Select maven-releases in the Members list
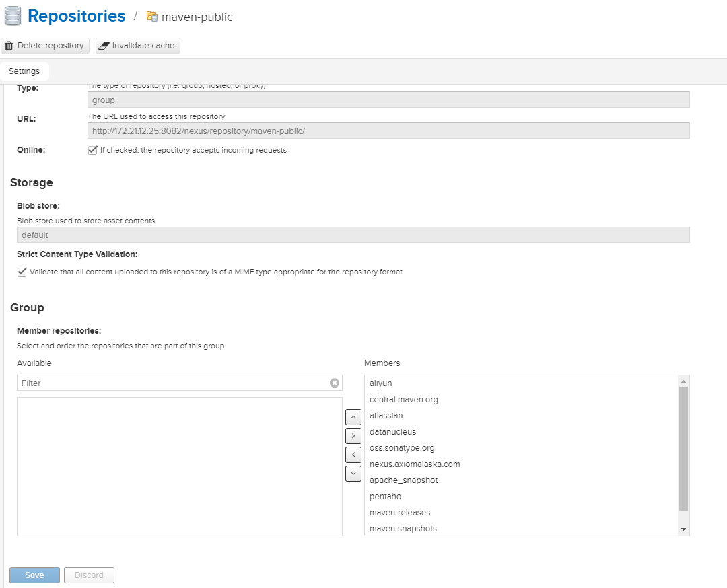727x588 pixels. pos(400,513)
